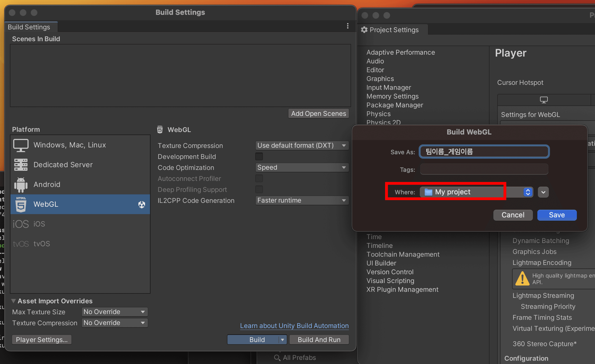Select Windows, Mac, Linux platform row

coord(80,145)
